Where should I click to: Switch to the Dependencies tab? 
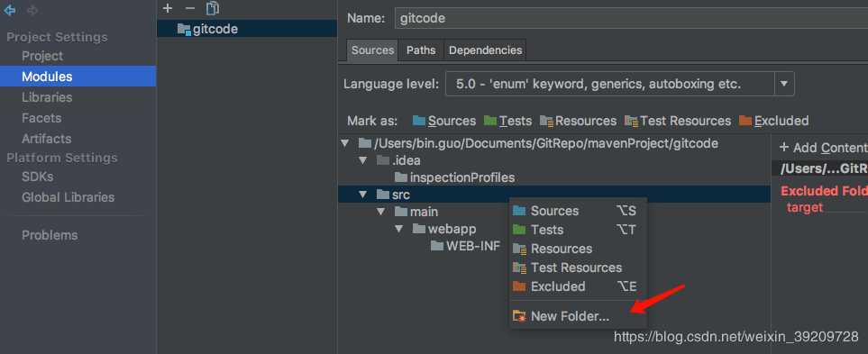point(485,50)
